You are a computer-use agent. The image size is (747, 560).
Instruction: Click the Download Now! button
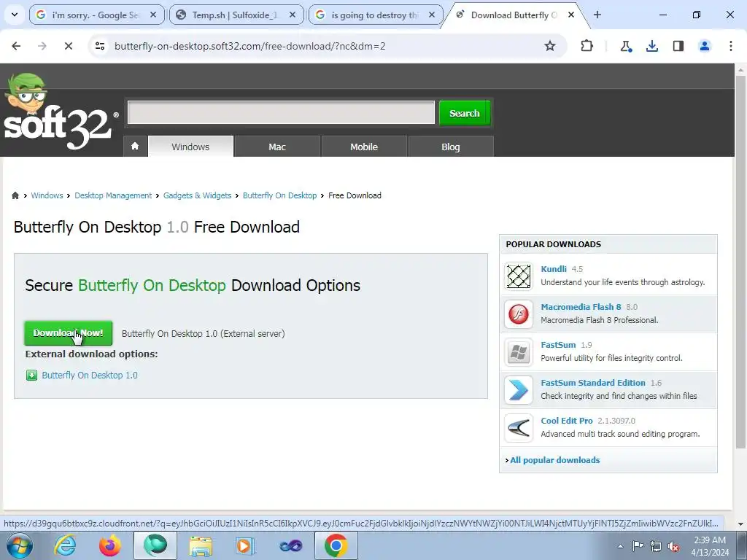click(68, 332)
